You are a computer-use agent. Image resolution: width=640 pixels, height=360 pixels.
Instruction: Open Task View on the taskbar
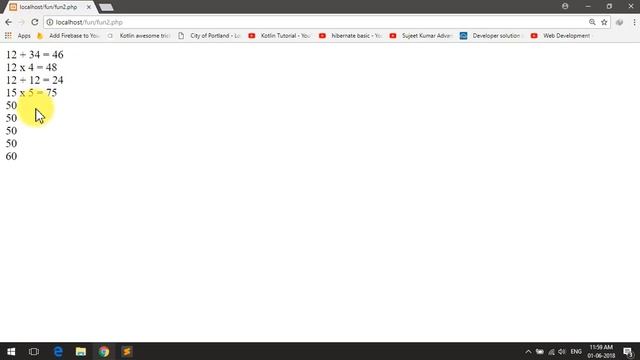tap(34, 351)
